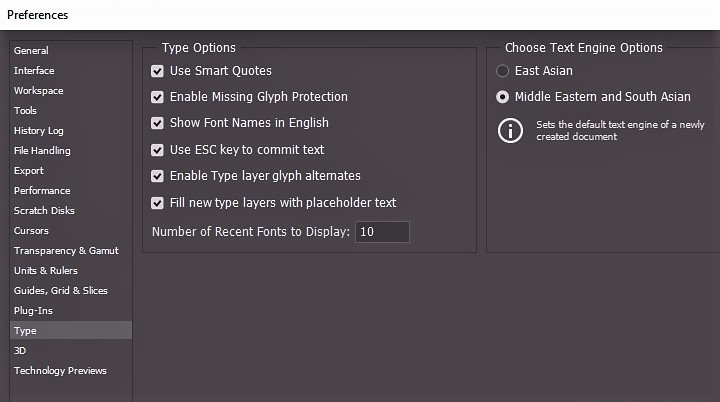
Task: Toggle Use Smart Quotes checkbox
Action: pyautogui.click(x=157, y=71)
